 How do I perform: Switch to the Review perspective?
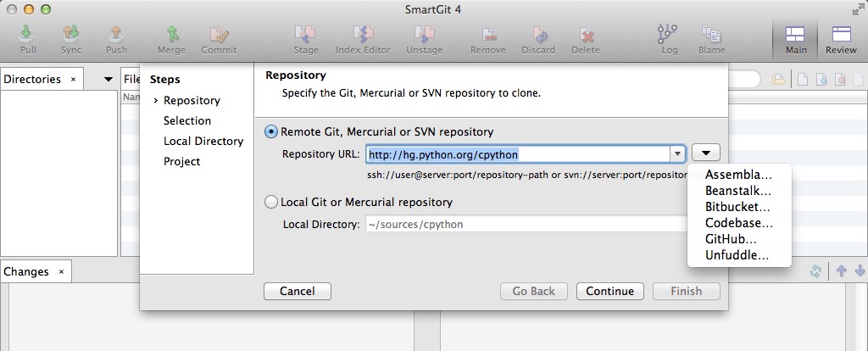point(841,39)
